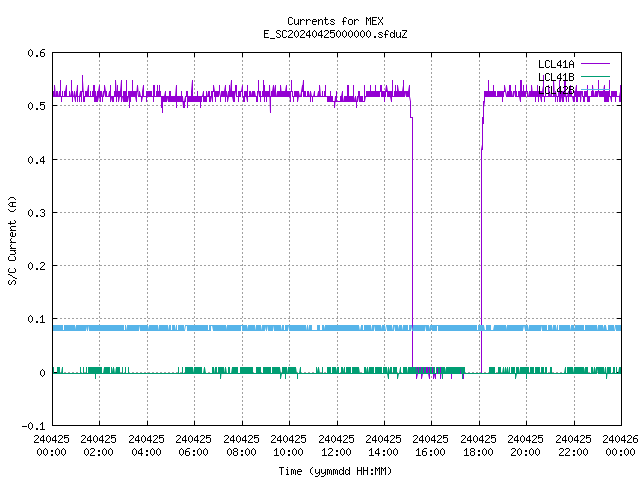The width and height of the screenshot is (640, 480).
Task: Click the purple LCL41A legend line sample
Action: [x=595, y=64]
